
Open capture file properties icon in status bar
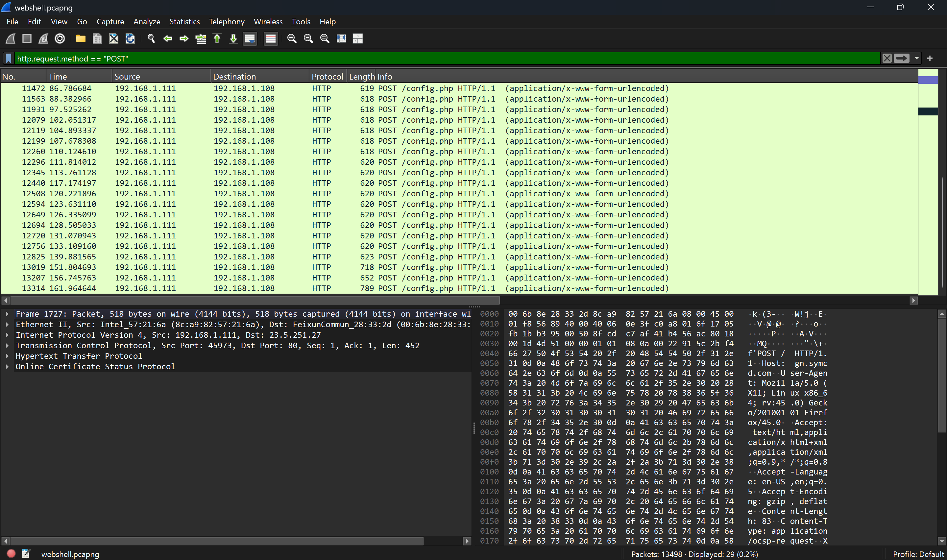click(26, 553)
